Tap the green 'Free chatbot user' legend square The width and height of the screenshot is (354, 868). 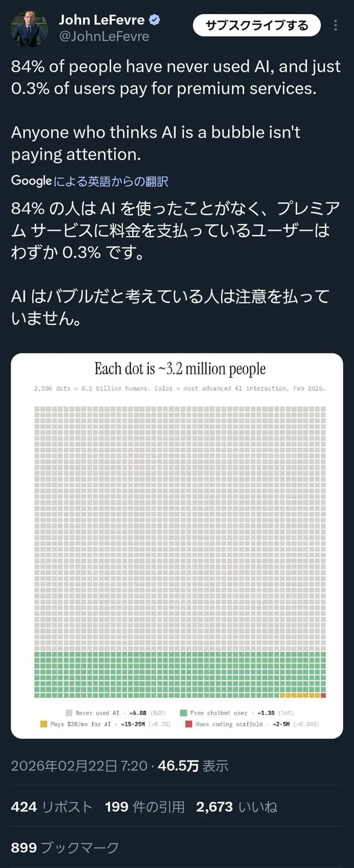pos(185,712)
